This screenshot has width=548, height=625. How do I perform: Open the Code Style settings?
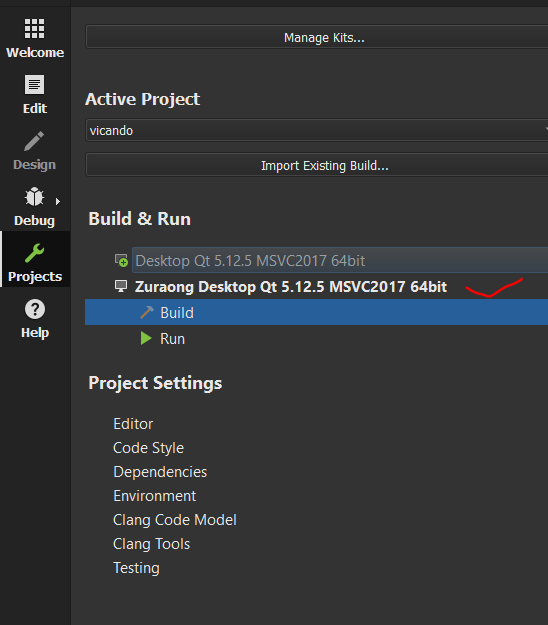148,448
